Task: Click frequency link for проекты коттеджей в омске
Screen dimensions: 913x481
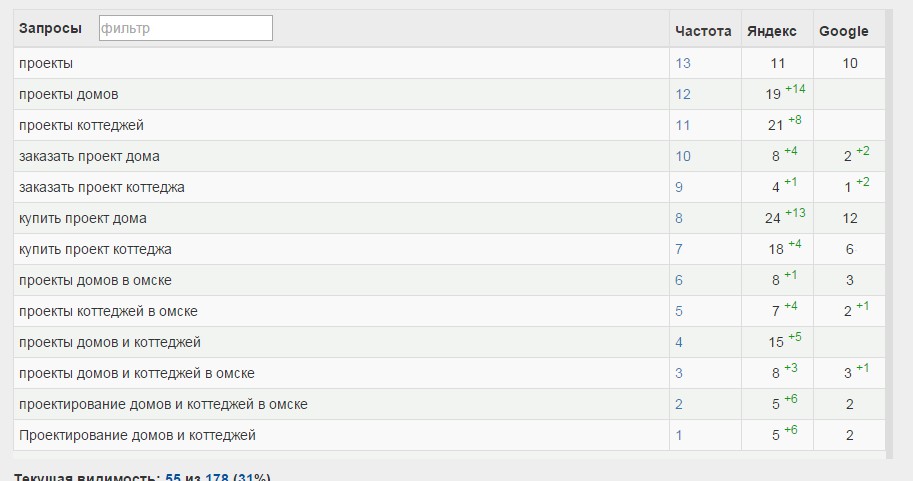Action: 680,311
